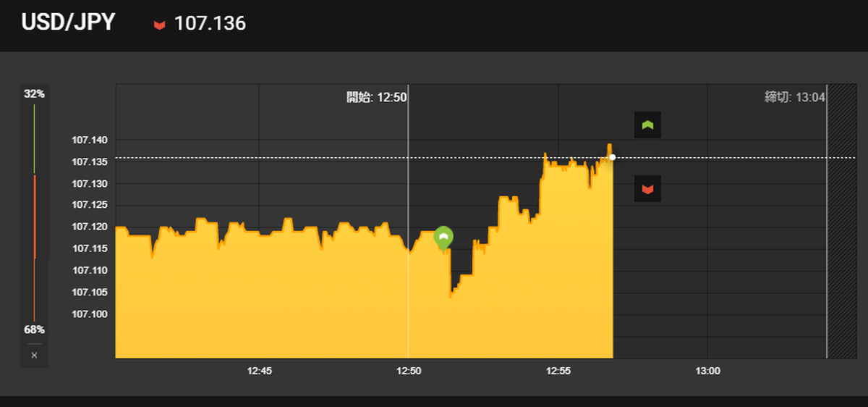Click the 13:00 time axis label
868x407 pixels.
(707, 371)
